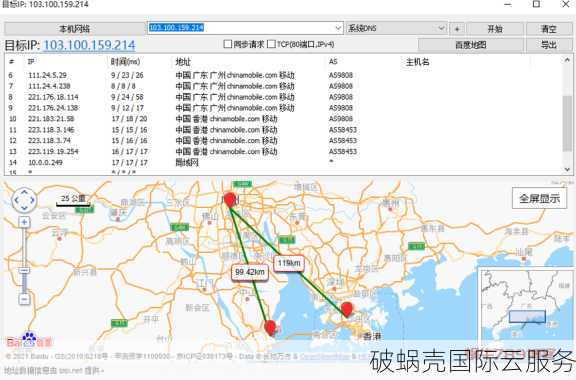Image resolution: width=576 pixels, height=380 pixels.
Task: Expand the IP address combo box arrow
Action: 338,28
